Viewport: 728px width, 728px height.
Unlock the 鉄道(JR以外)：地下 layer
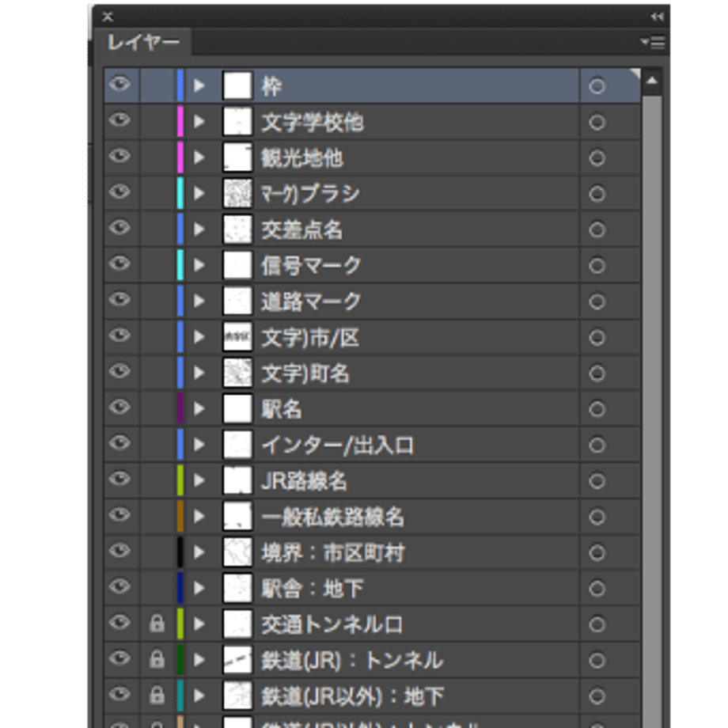(157, 695)
